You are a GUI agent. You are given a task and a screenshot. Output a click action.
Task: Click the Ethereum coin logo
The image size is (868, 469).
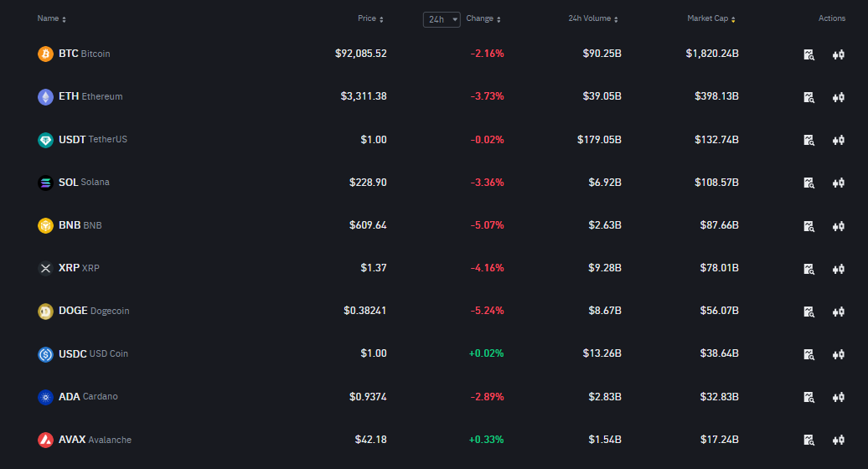(x=45, y=97)
